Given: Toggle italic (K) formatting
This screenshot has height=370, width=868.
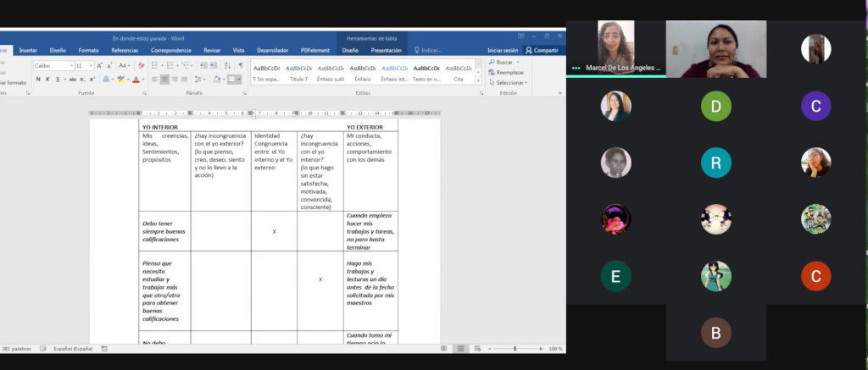Looking at the screenshot, I should tap(47, 79).
